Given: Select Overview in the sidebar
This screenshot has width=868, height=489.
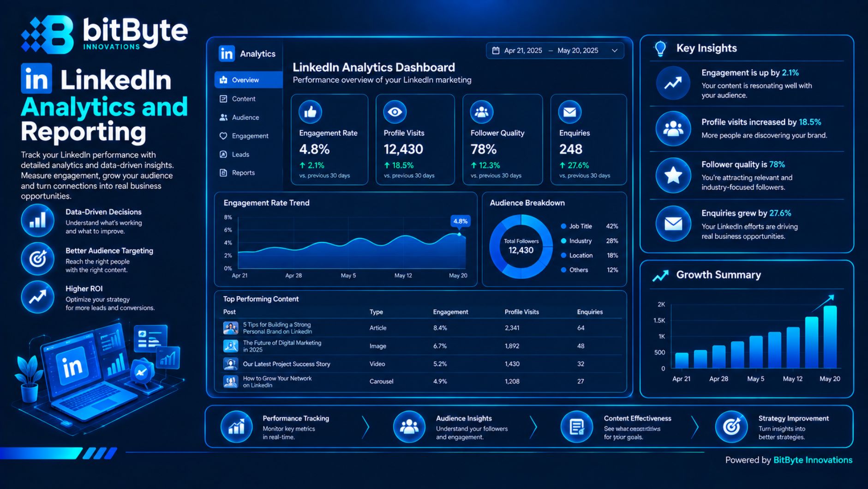Looking at the screenshot, I should coord(248,80).
